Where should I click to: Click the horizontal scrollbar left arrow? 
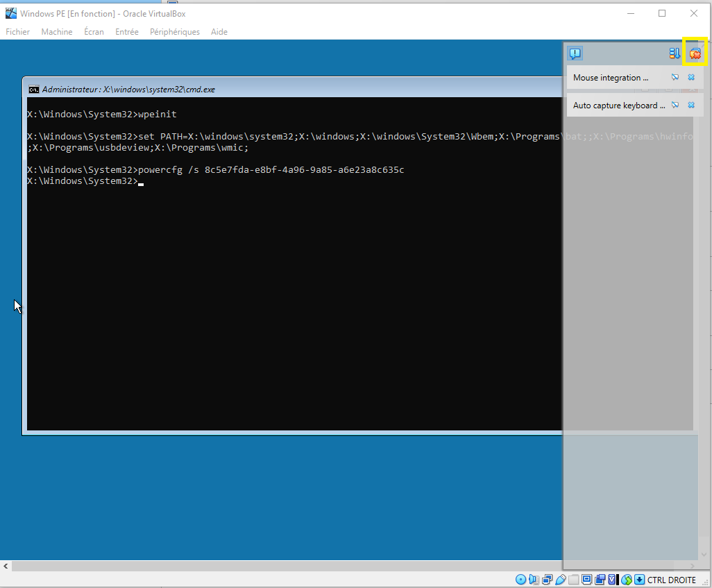point(6,566)
